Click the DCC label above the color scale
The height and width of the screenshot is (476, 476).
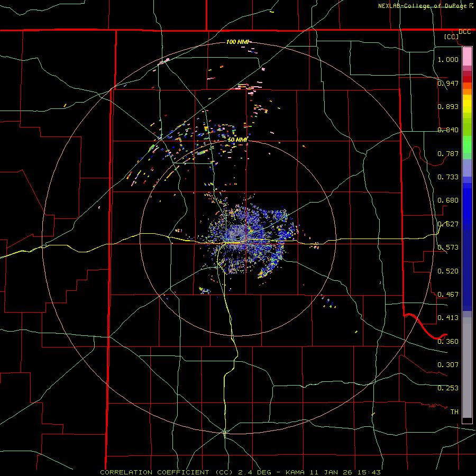point(464,32)
